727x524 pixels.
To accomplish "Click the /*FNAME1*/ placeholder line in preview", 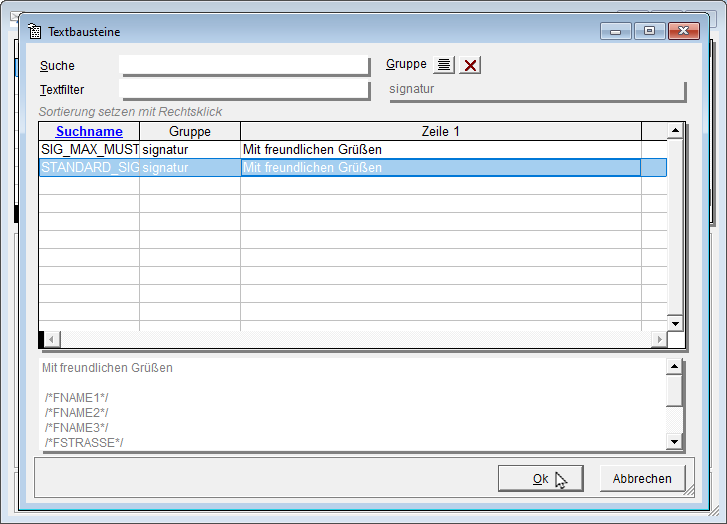I will (77, 398).
